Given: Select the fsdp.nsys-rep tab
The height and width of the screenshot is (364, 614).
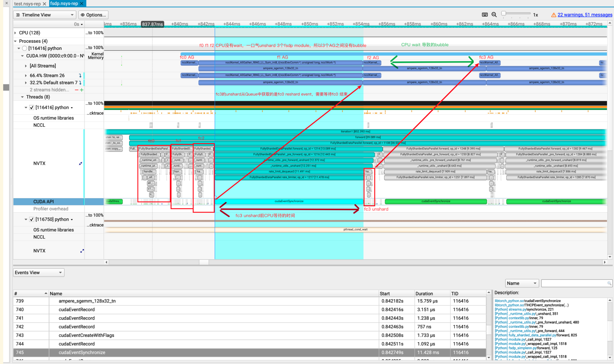Looking at the screenshot, I should tap(64, 3).
